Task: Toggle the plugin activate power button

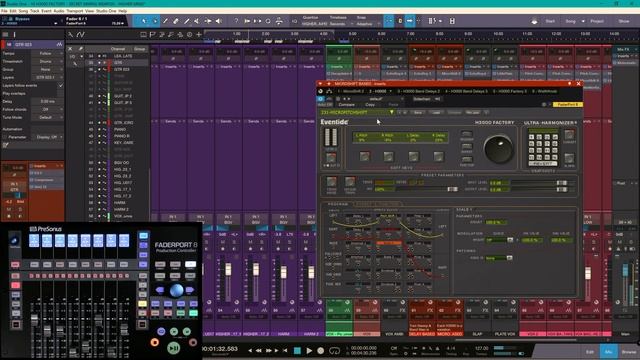Action: pyautogui.click(x=320, y=99)
